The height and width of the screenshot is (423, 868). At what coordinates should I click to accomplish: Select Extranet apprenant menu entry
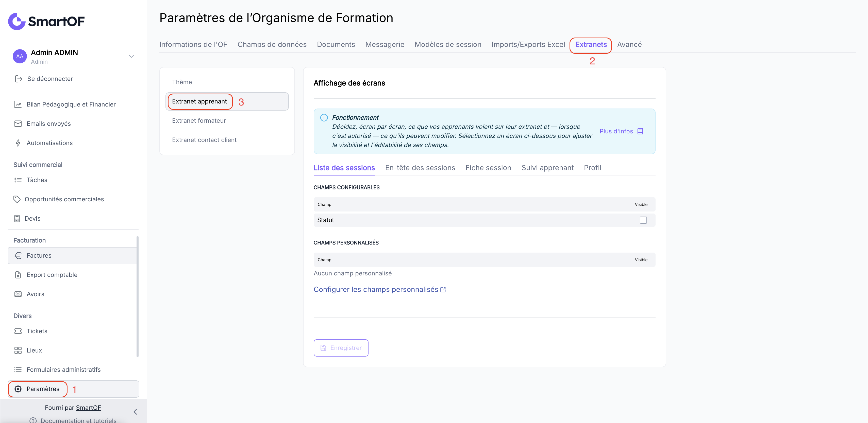click(227, 101)
